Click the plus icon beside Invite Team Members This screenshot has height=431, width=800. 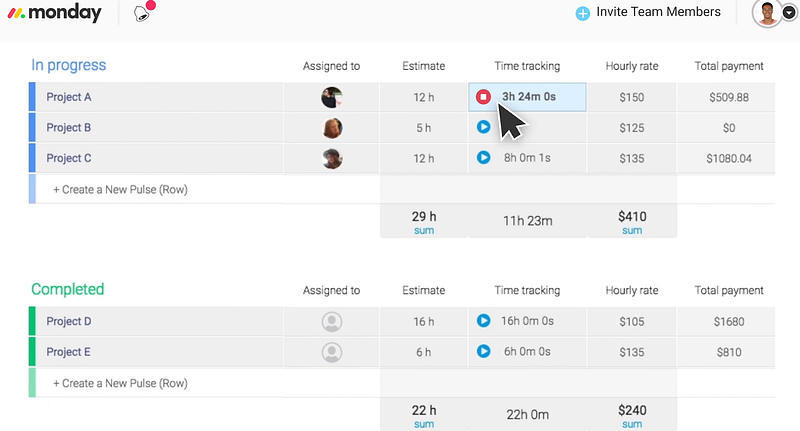point(583,13)
